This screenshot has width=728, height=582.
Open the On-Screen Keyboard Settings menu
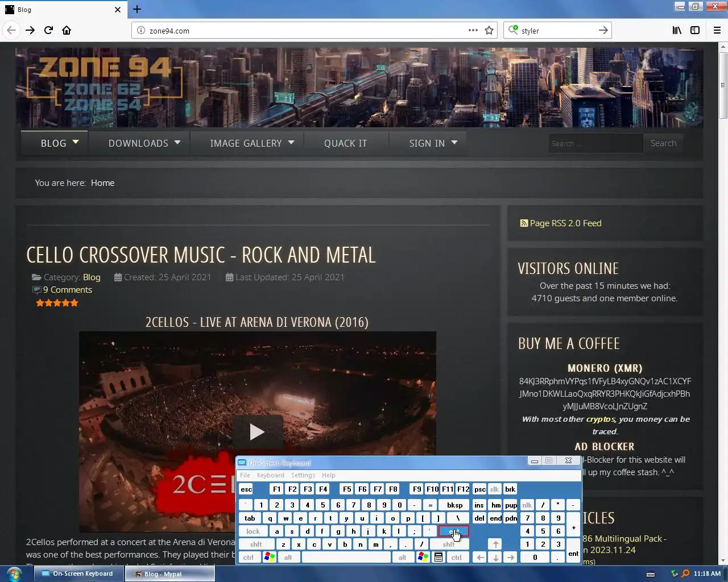click(x=303, y=475)
